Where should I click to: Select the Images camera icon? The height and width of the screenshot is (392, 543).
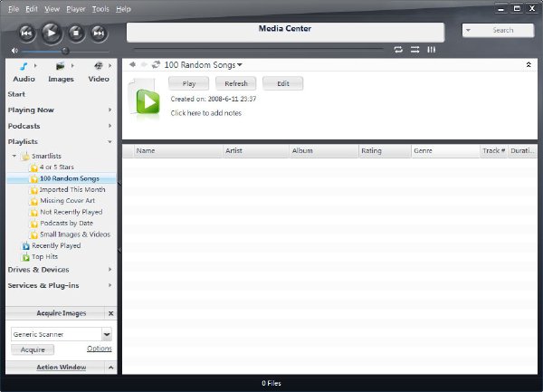pos(61,66)
